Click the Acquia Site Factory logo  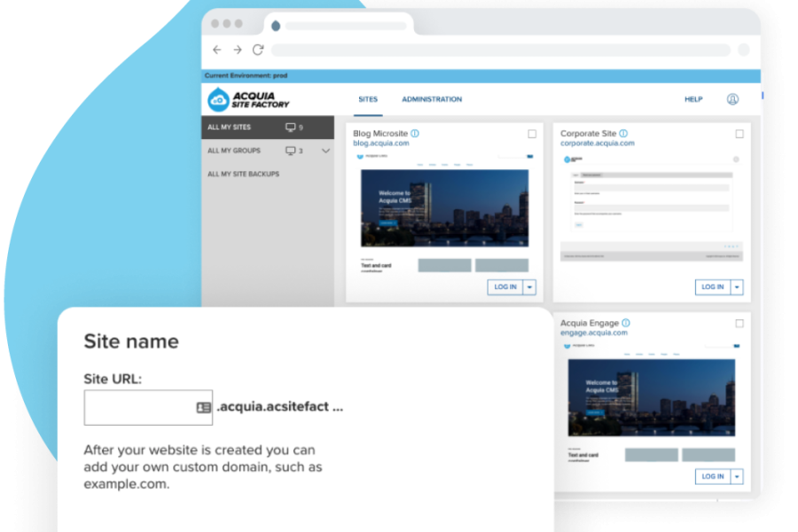coord(249,99)
